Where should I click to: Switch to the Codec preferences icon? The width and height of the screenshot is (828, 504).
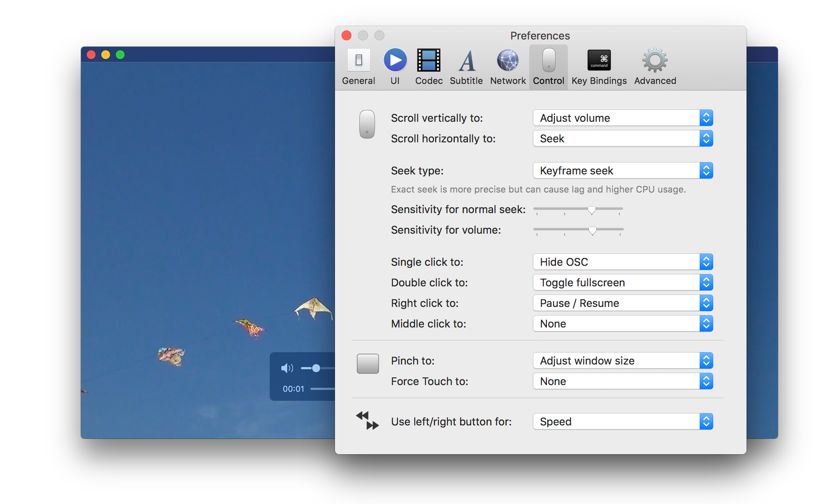(429, 67)
